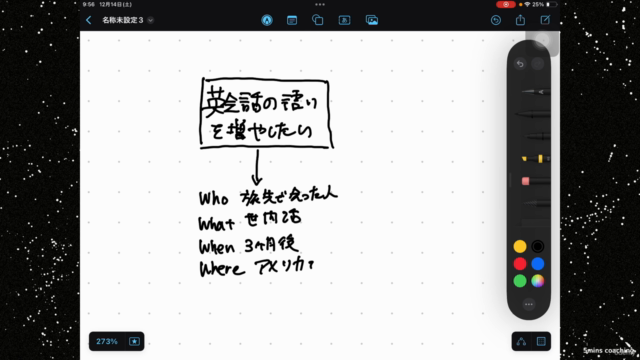Select the pink eraser tool
Image resolution: width=640 pixels, height=360 pixels.
tap(536, 181)
